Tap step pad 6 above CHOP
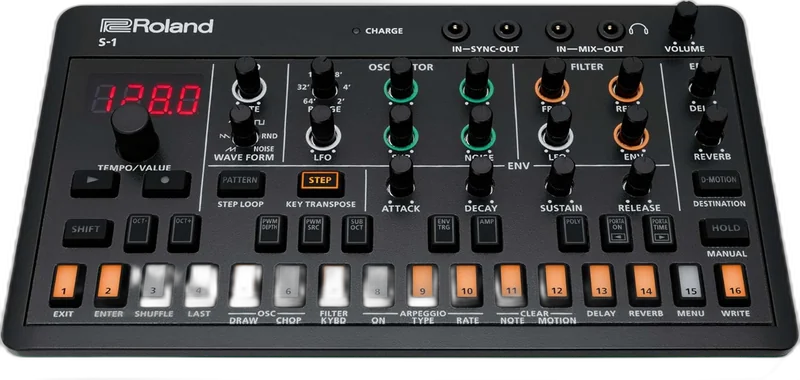The height and width of the screenshot is (380, 800). click(x=289, y=285)
